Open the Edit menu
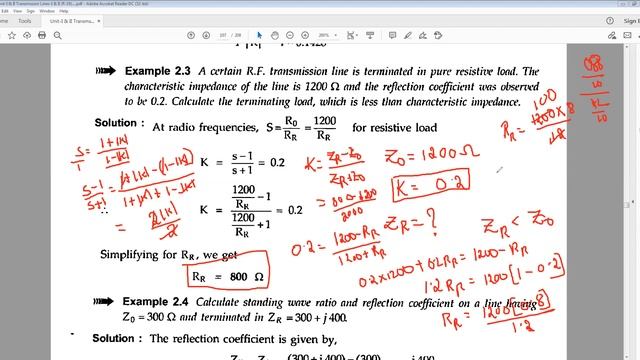640x360 pixels. click(5, 11)
